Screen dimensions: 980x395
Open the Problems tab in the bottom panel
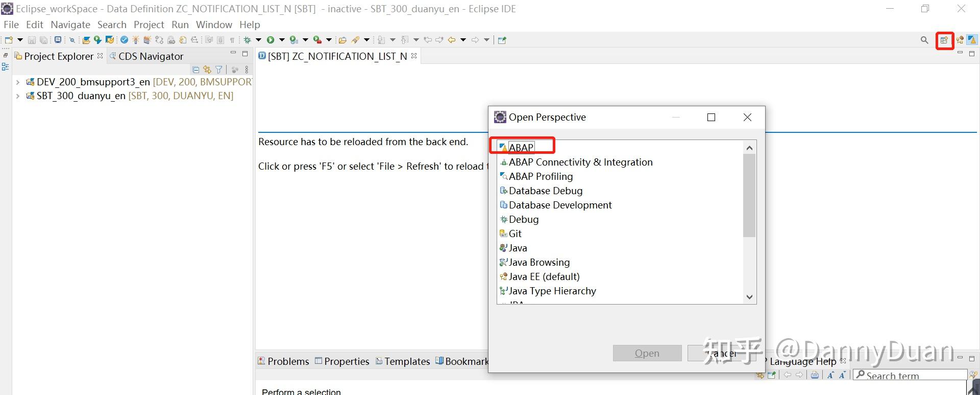[x=283, y=361]
